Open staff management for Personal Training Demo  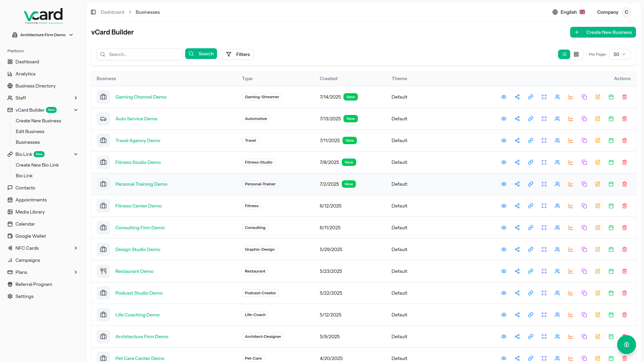point(557,184)
